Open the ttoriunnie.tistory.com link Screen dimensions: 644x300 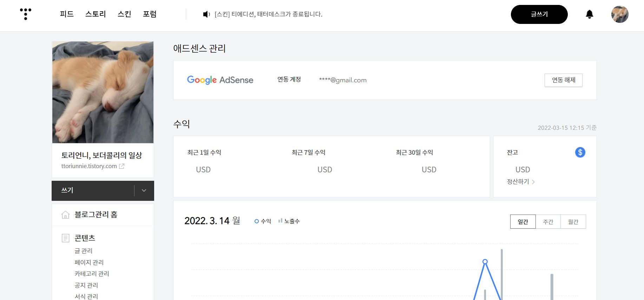tap(89, 166)
